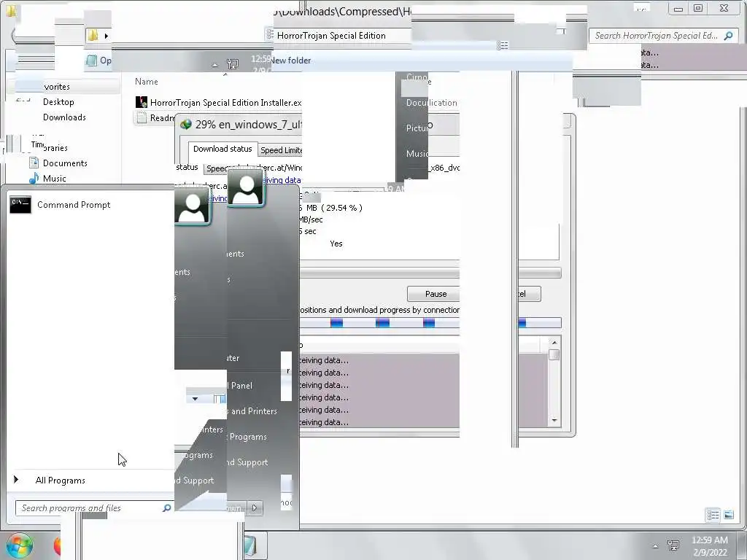Viewport: 747px width, 560px height.
Task: Click the connections list scrollbar thumb
Action: pos(554,355)
